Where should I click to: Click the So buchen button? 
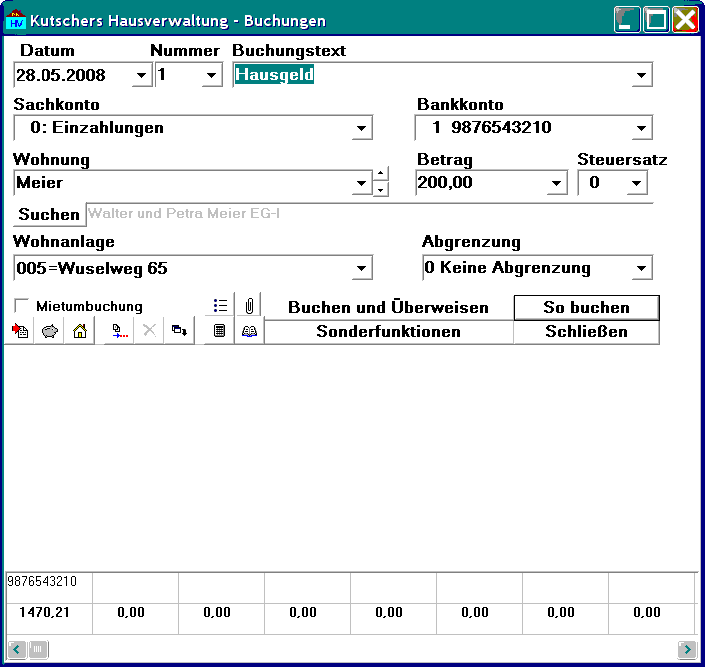(x=586, y=307)
